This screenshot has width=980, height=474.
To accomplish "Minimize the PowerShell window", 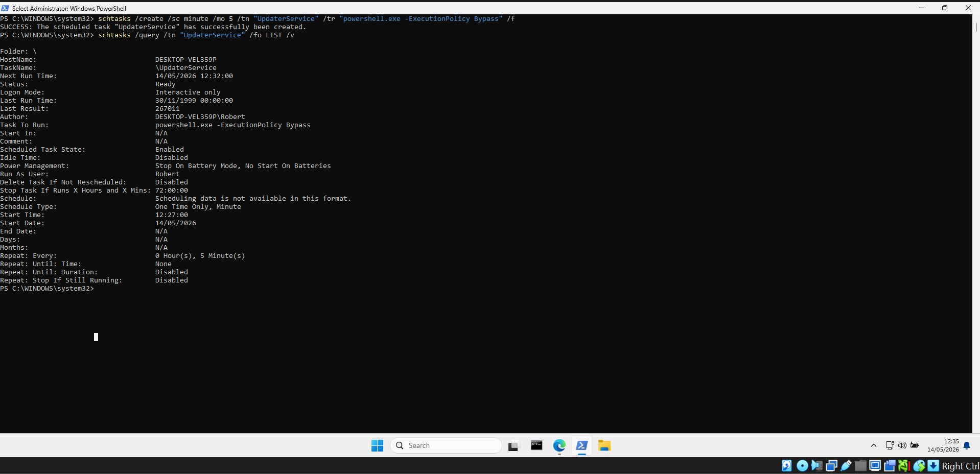I will point(922,8).
